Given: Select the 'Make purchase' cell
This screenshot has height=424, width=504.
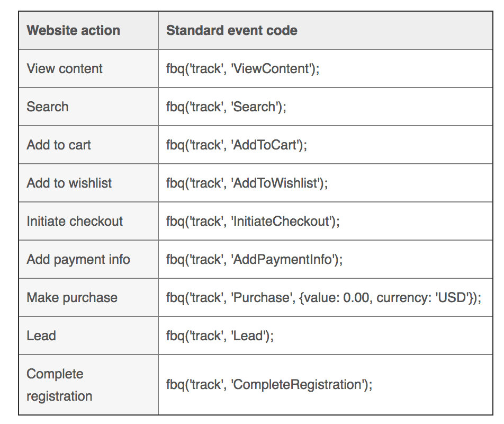Looking at the screenshot, I should pos(72,297).
